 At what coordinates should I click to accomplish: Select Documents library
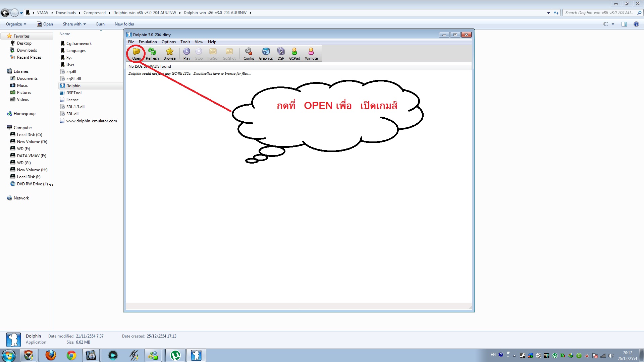click(x=27, y=78)
